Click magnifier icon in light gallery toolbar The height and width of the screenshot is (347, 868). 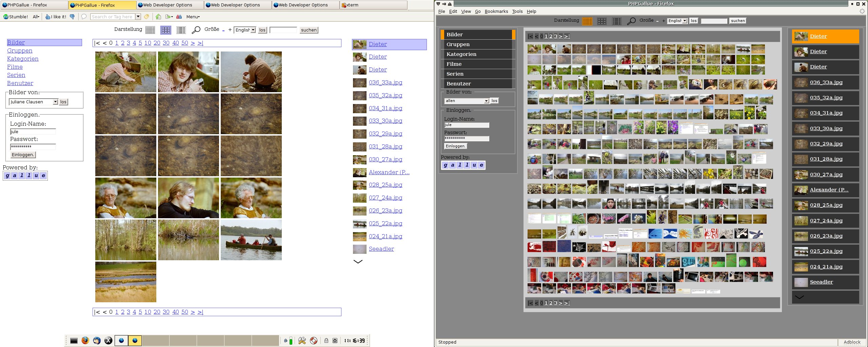click(196, 30)
